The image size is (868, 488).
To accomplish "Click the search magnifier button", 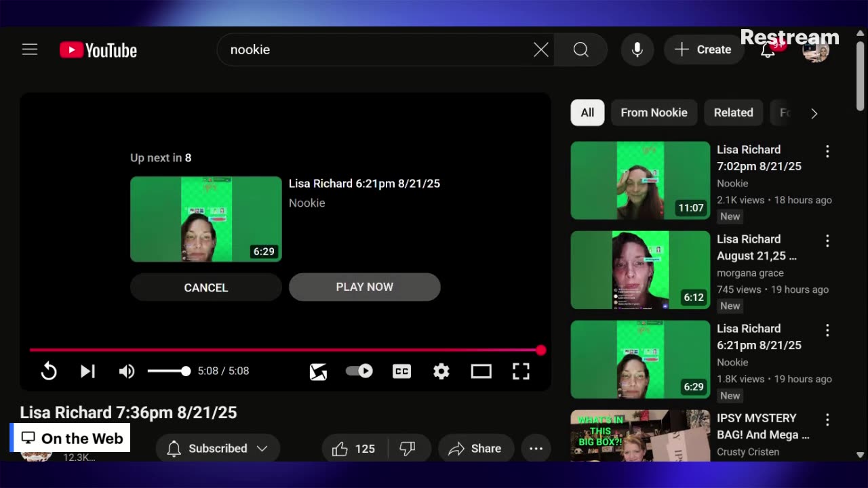I will pos(580,49).
